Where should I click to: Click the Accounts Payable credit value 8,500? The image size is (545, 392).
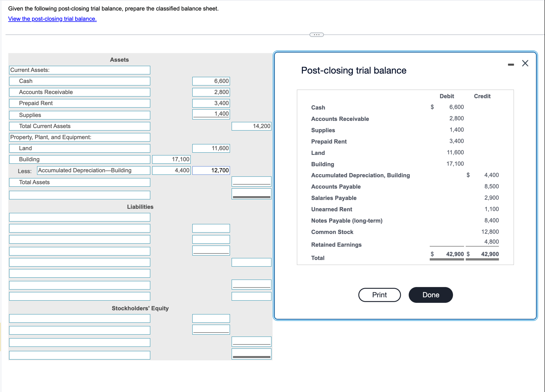coord(491,186)
